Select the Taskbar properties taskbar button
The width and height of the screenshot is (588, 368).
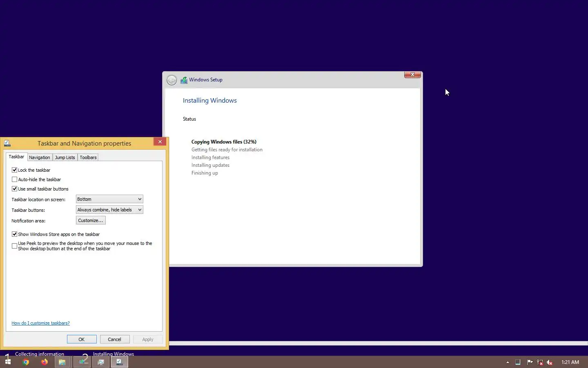pyautogui.click(x=119, y=362)
